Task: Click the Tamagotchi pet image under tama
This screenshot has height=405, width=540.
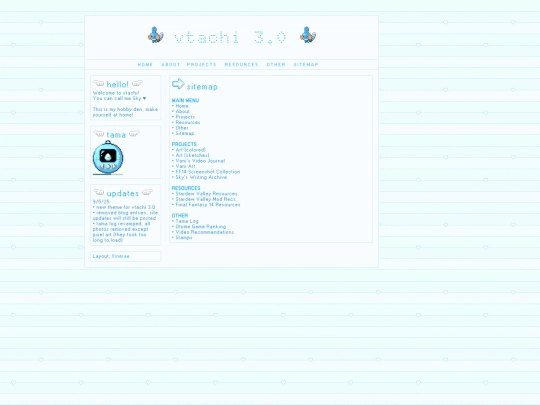Action: point(108,157)
